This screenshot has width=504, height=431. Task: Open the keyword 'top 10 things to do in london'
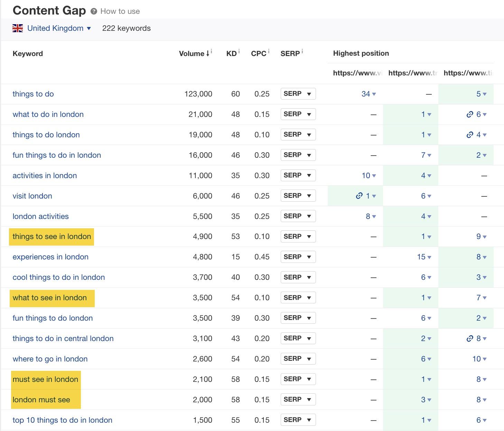pyautogui.click(x=62, y=420)
